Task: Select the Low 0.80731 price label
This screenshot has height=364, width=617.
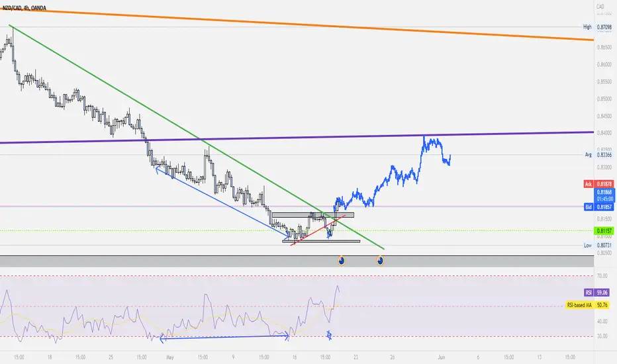Action: tap(598, 245)
